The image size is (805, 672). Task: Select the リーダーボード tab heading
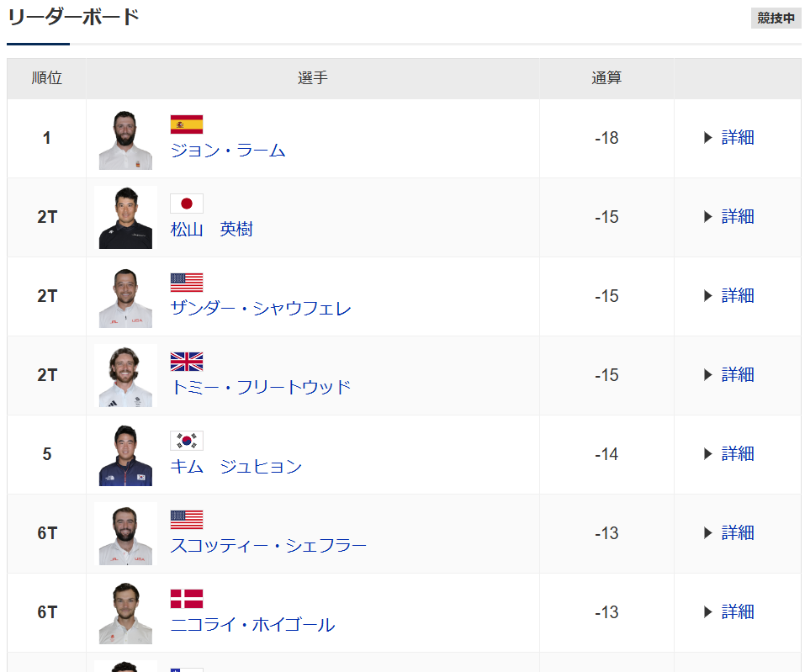pyautogui.click(x=73, y=18)
